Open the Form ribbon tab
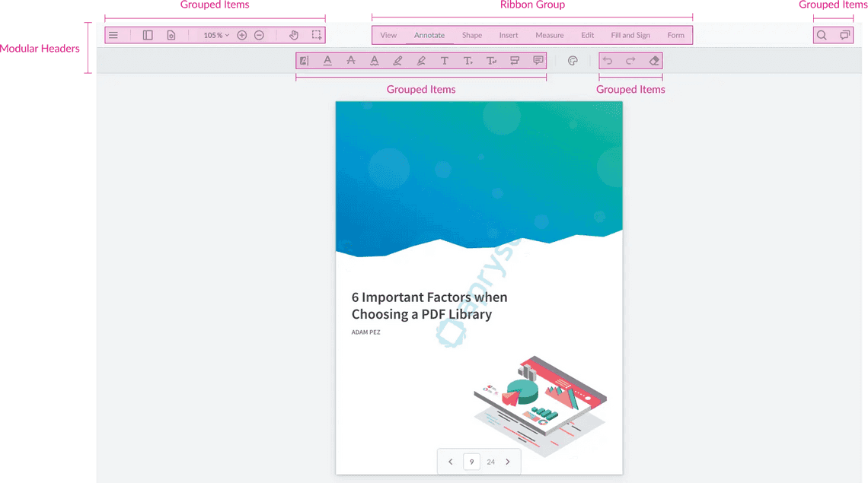The height and width of the screenshot is (483, 868). tap(675, 35)
